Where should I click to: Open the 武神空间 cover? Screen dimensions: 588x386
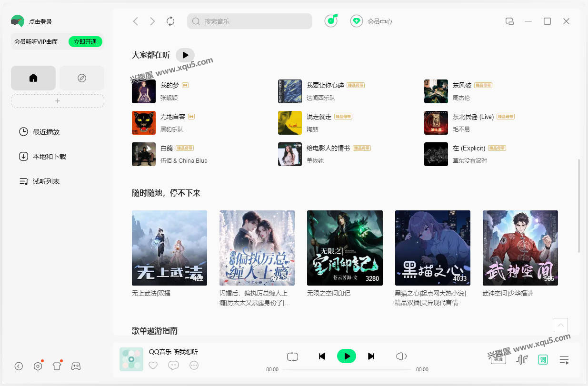[520, 248]
